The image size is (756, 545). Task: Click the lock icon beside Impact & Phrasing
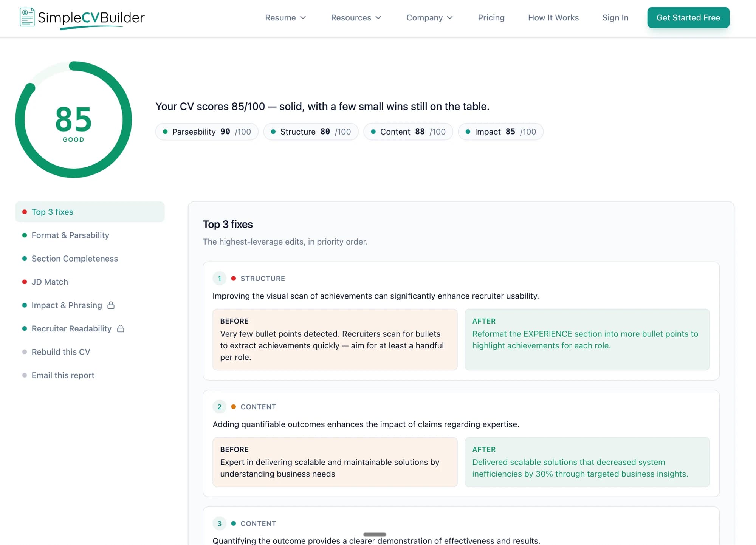[x=111, y=305]
